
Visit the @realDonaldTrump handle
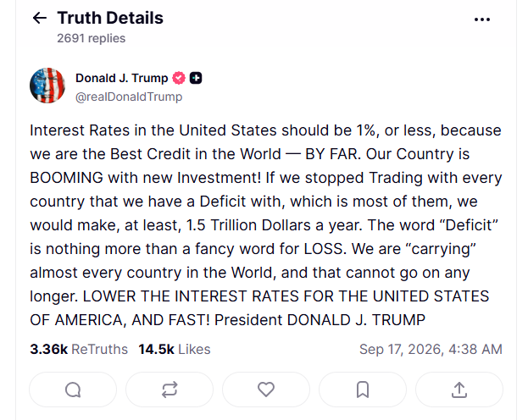pos(129,97)
